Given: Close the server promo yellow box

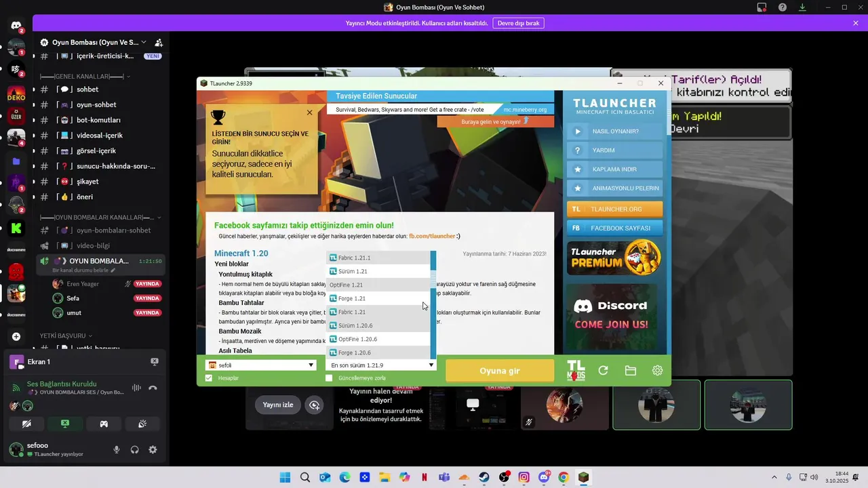Looking at the screenshot, I should click(309, 113).
